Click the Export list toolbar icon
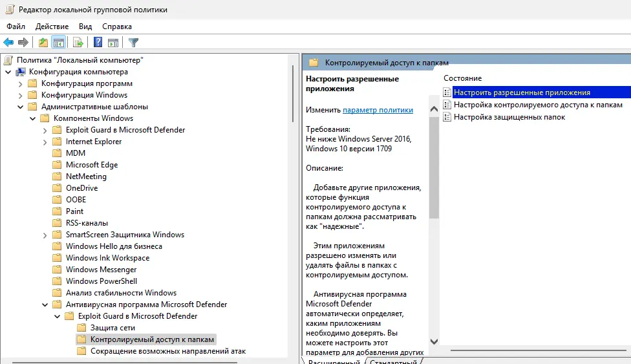 [78, 43]
